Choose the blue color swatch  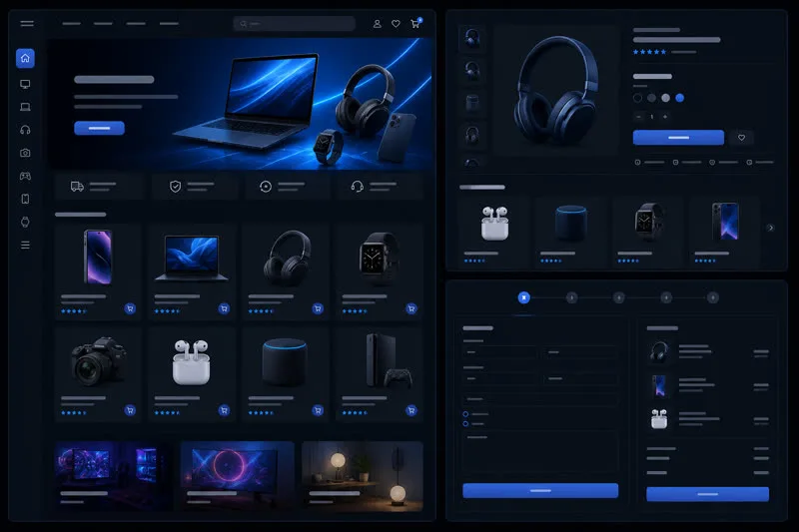click(680, 98)
